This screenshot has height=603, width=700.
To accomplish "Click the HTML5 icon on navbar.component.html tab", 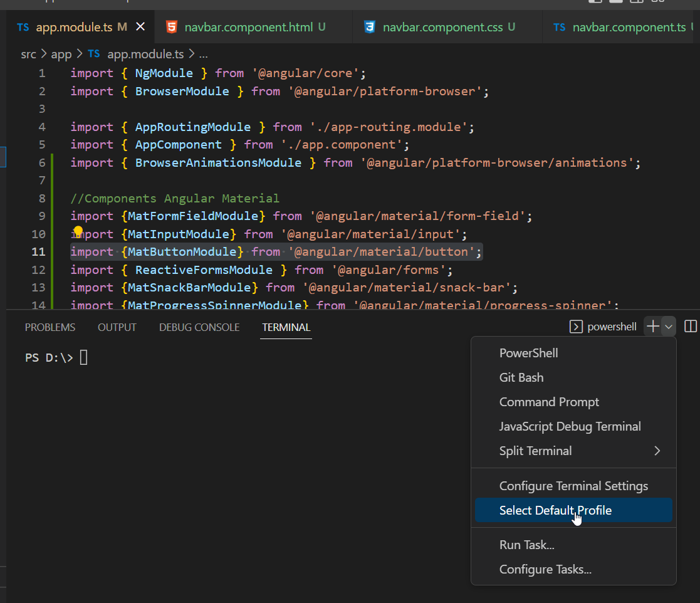I will (x=171, y=27).
